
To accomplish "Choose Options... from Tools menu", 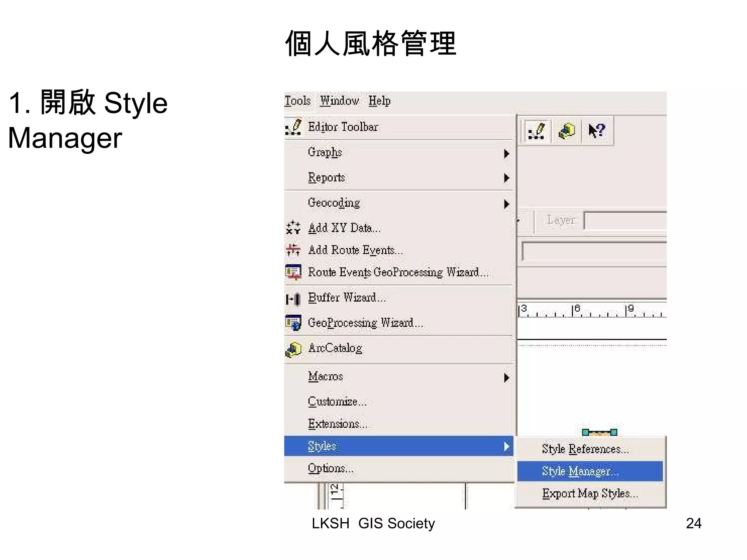I will click(x=398, y=468).
